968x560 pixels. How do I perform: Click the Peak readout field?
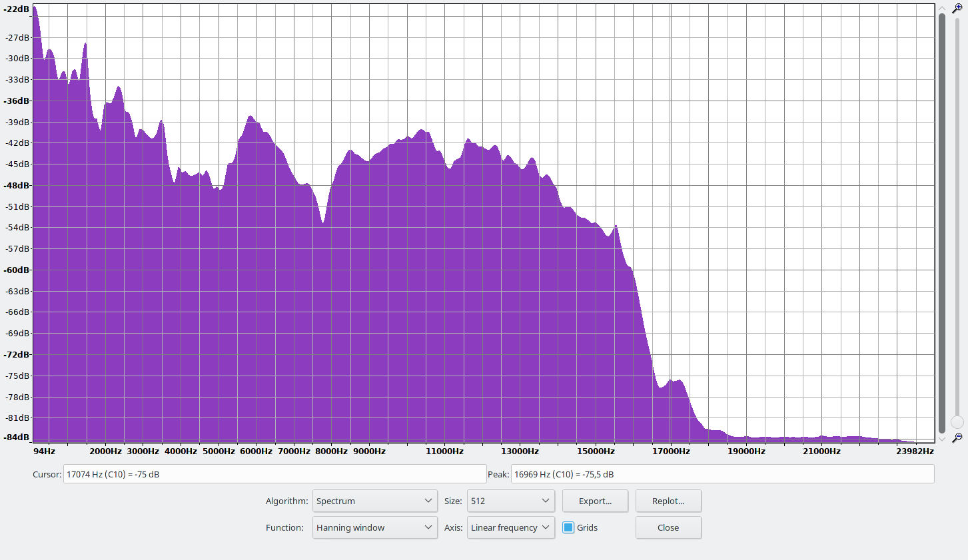(x=722, y=474)
